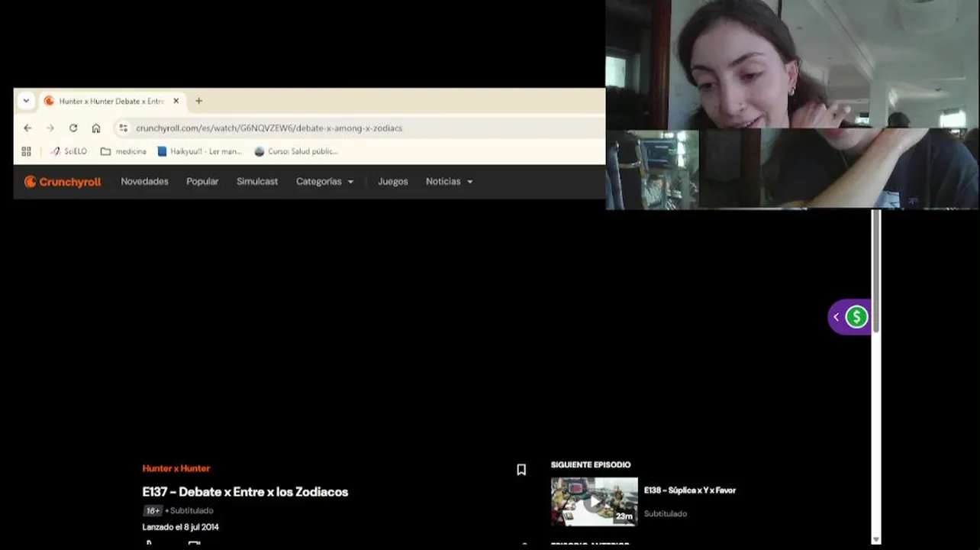This screenshot has height=550, width=980.
Task: Close the Hunter x Hunter browser tab
Action: pos(176,101)
